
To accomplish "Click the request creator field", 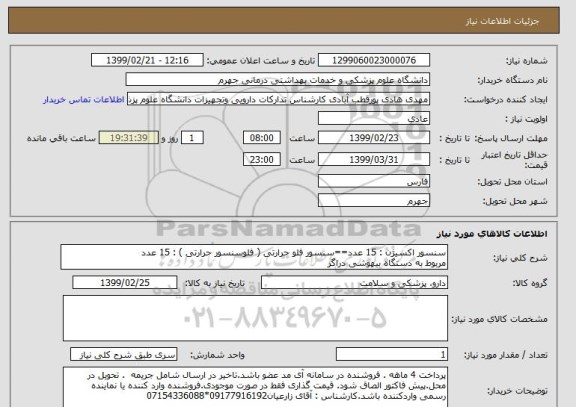I will 278,99.
